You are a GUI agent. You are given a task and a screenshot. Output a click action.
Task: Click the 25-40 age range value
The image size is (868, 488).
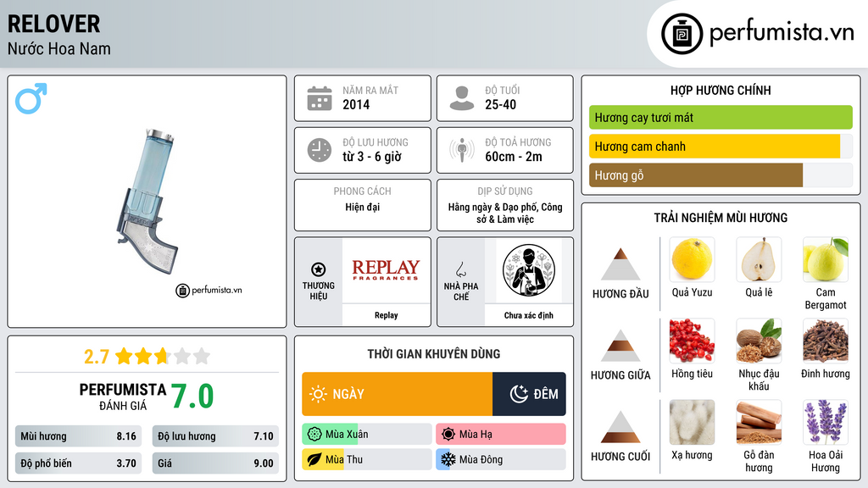click(500, 104)
